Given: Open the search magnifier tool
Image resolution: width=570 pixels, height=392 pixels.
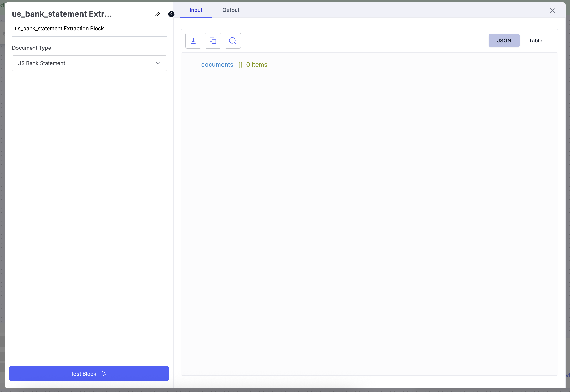Looking at the screenshot, I should click(x=233, y=41).
